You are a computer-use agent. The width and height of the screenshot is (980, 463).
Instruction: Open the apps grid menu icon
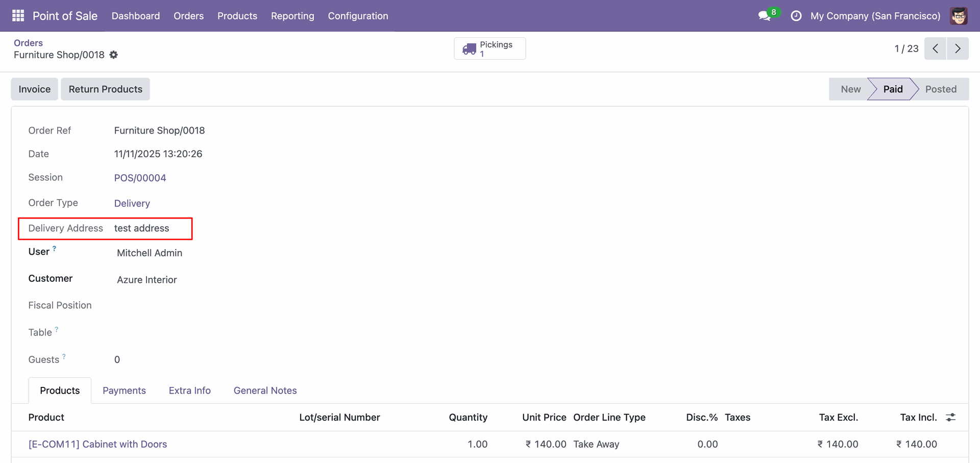18,16
